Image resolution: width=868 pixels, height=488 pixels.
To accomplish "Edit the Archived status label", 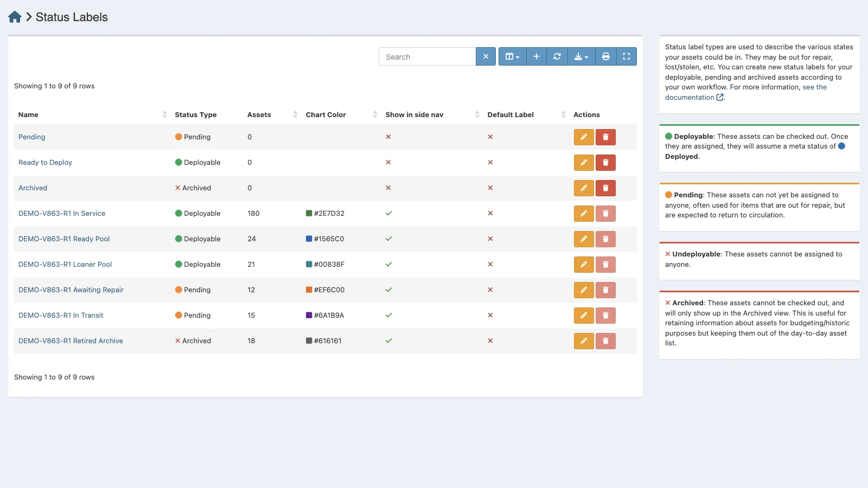I will point(584,188).
